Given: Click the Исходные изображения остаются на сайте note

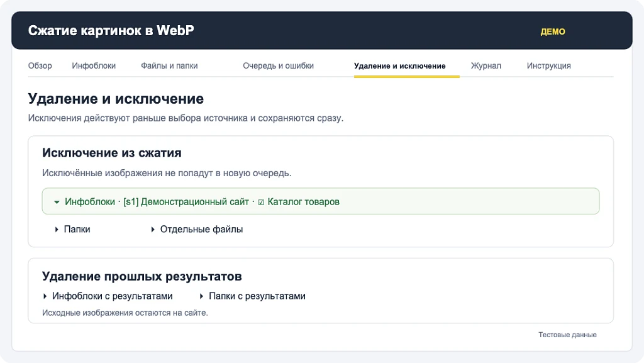Looking at the screenshot, I should (125, 313).
